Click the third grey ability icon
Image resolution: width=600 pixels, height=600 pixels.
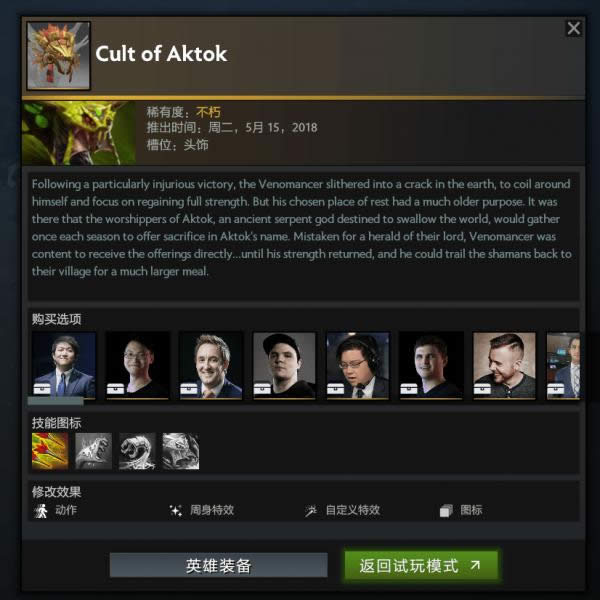tap(137, 451)
